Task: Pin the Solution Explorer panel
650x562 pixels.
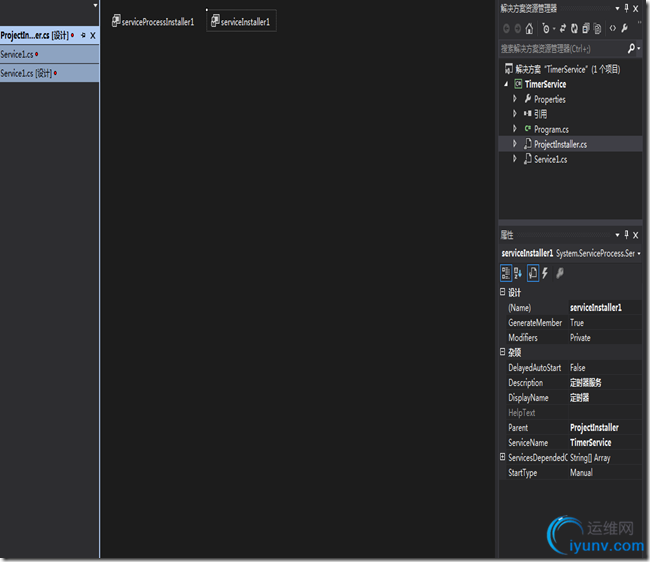Action: click(626, 8)
